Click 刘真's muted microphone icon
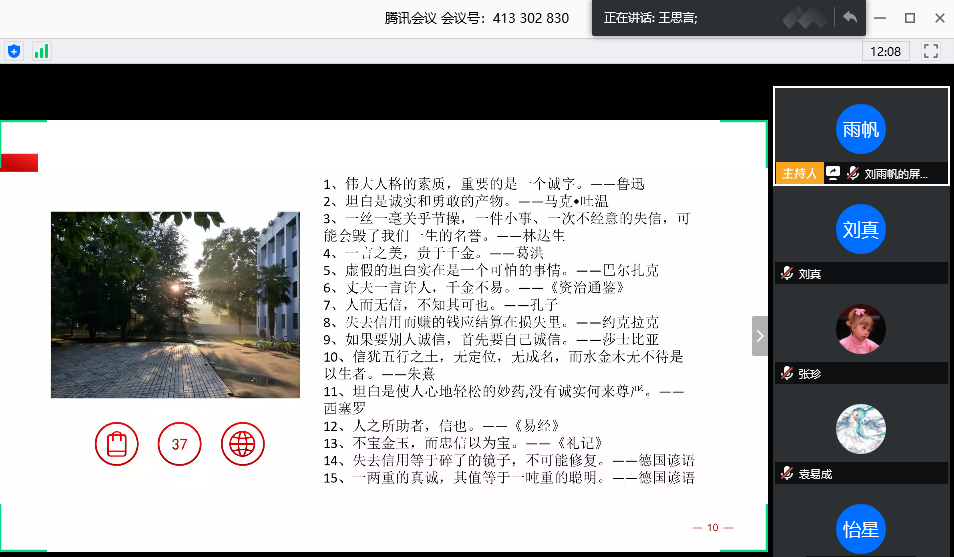The width and height of the screenshot is (954, 557). 787,273
